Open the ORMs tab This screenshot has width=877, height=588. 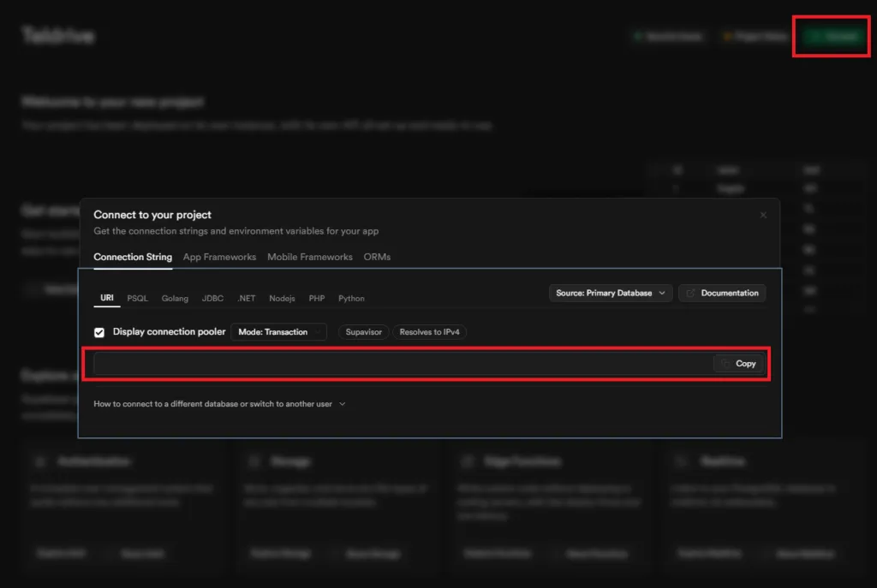coord(377,257)
